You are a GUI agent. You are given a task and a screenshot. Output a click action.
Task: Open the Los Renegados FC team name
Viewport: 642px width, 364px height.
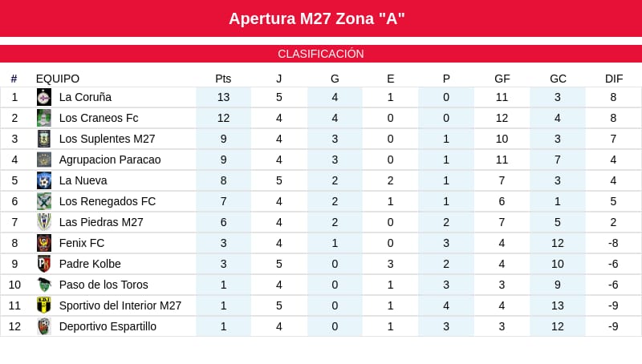point(108,201)
